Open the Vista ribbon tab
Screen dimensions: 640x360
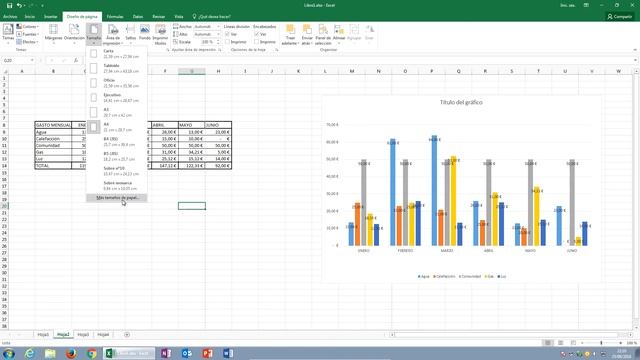point(179,17)
